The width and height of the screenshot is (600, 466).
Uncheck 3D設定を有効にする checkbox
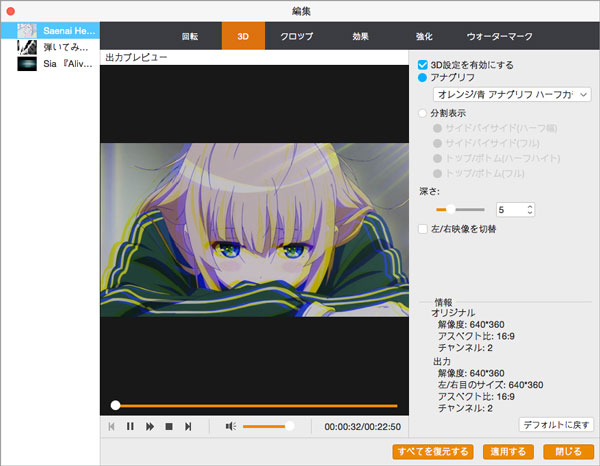point(422,65)
